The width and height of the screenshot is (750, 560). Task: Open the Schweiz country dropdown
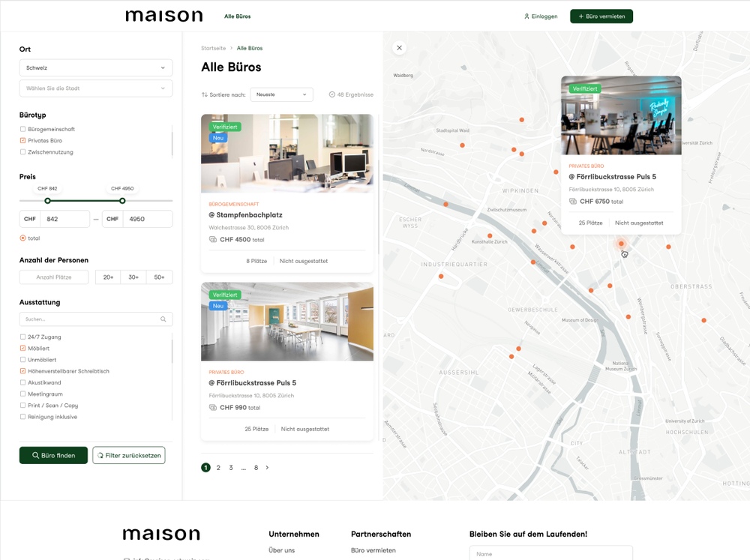point(96,67)
